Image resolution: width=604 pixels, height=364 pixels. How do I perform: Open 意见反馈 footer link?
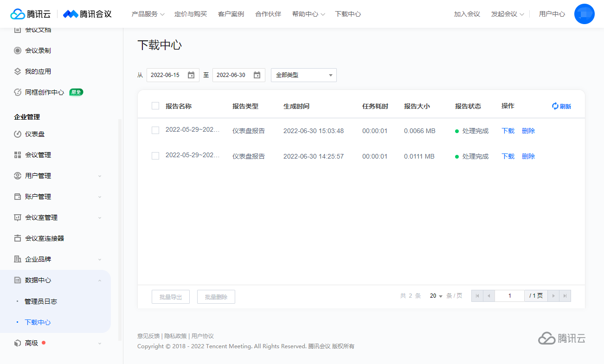(x=148, y=336)
